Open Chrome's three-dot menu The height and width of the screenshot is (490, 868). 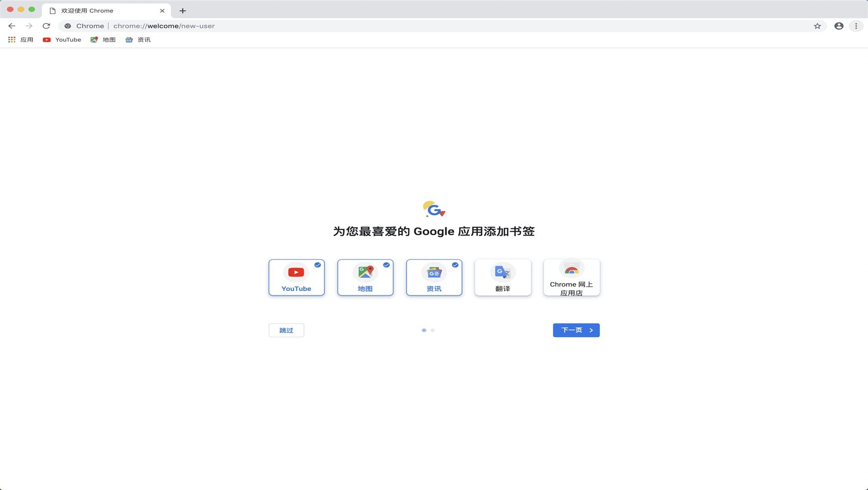click(856, 26)
